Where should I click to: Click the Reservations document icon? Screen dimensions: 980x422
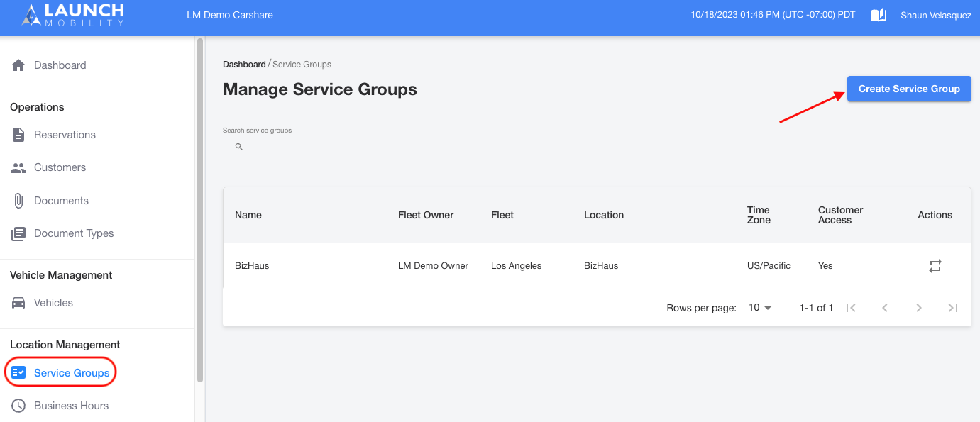[x=19, y=135]
